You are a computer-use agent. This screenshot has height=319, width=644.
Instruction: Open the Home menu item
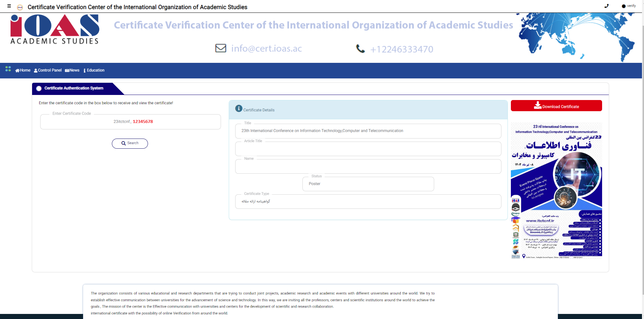coord(23,70)
